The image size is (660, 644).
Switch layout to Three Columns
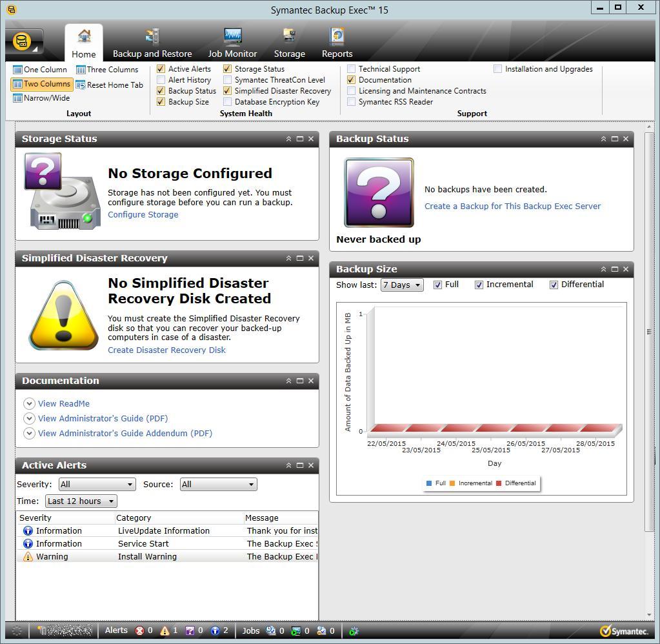[x=107, y=70]
